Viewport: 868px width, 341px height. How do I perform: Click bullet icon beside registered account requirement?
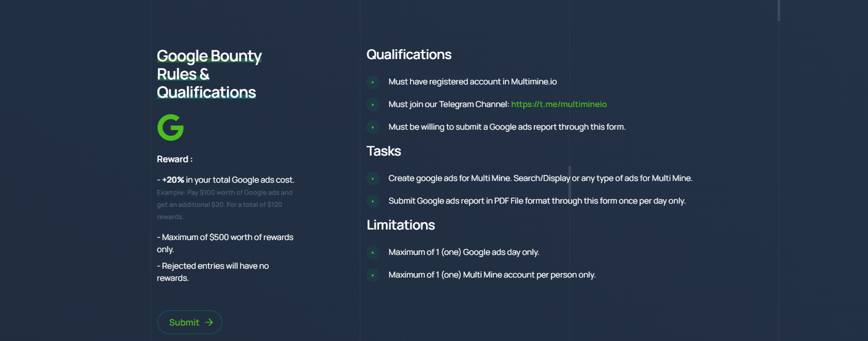[373, 82]
